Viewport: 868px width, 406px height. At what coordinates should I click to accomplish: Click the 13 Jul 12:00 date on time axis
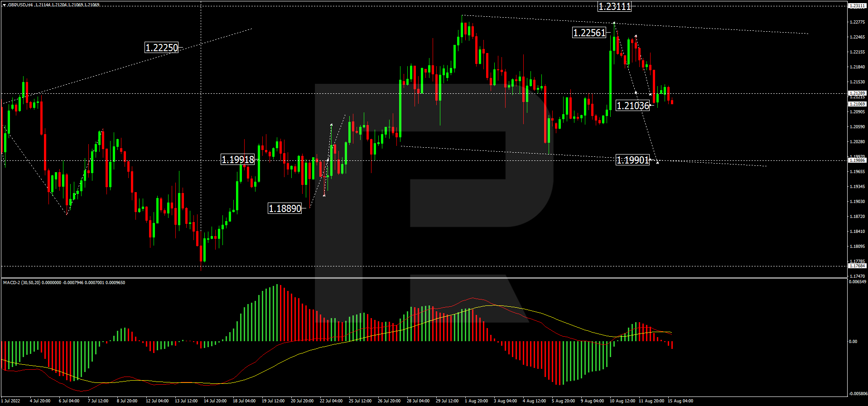tap(186, 401)
